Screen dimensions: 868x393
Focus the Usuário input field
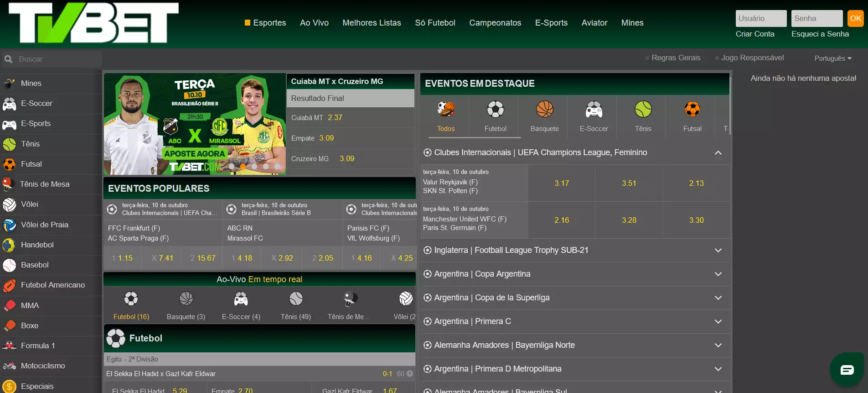tap(761, 19)
